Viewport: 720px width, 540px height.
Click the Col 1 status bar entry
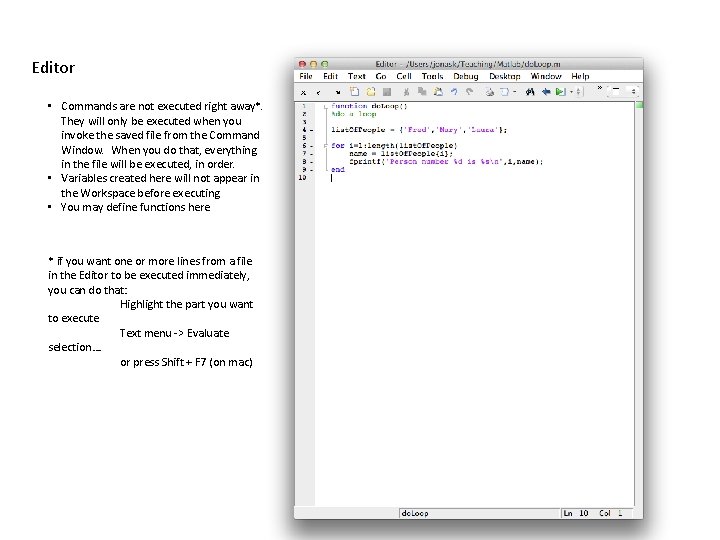tap(610, 513)
